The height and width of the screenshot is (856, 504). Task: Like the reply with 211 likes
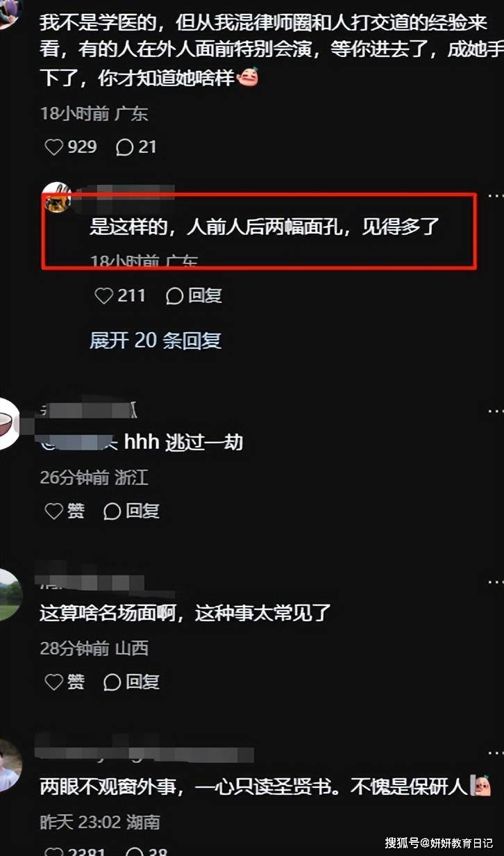[119, 296]
